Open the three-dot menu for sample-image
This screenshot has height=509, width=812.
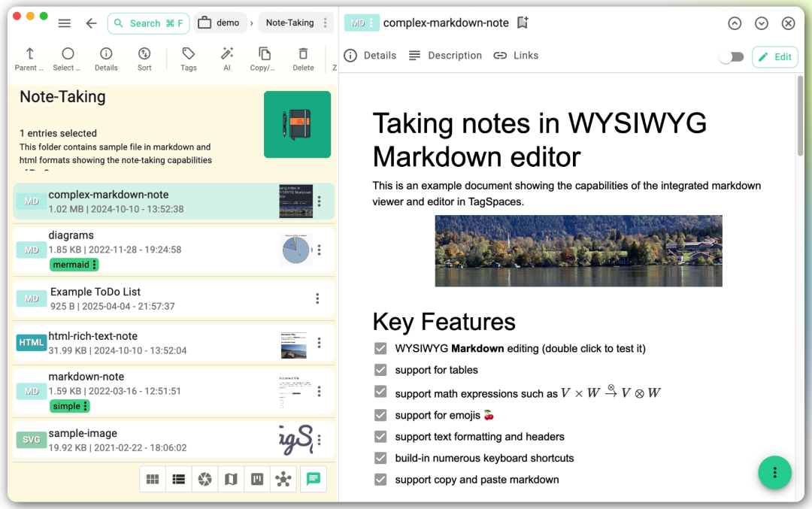(320, 440)
